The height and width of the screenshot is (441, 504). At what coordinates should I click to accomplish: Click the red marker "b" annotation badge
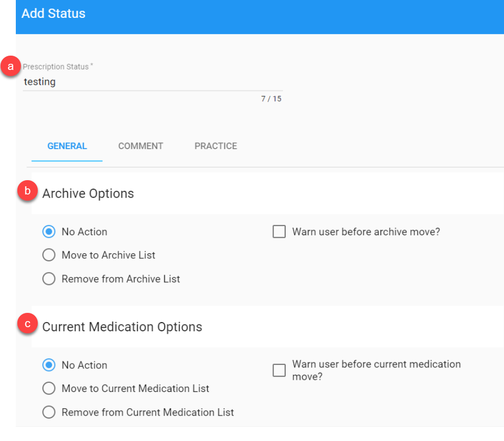pyautogui.click(x=28, y=190)
